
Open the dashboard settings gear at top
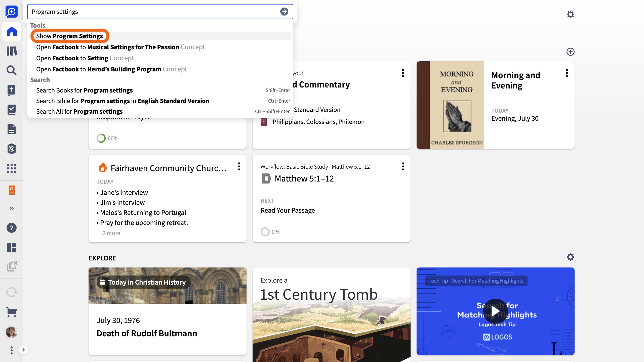pos(570,14)
